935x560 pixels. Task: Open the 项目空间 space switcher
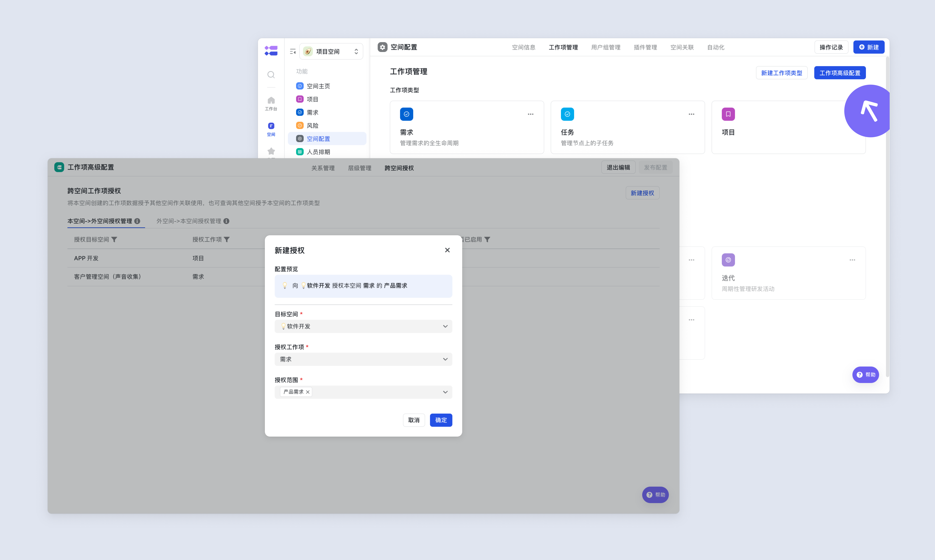pos(331,51)
